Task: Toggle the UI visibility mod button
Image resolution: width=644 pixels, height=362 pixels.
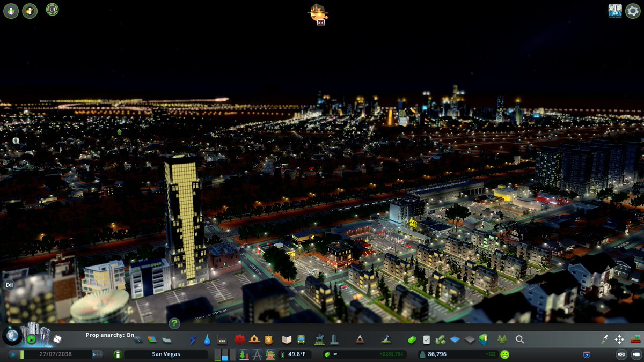Action: pos(52,9)
